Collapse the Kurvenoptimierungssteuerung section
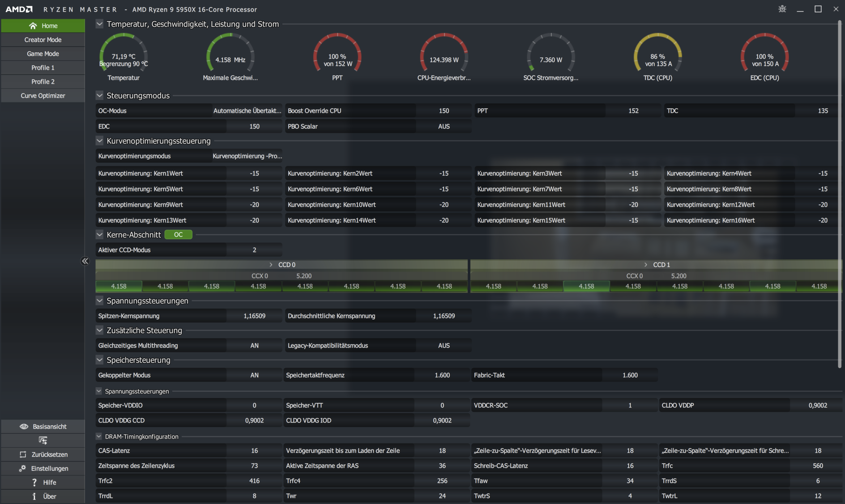Screen dimensions: 845x504 click(x=100, y=141)
